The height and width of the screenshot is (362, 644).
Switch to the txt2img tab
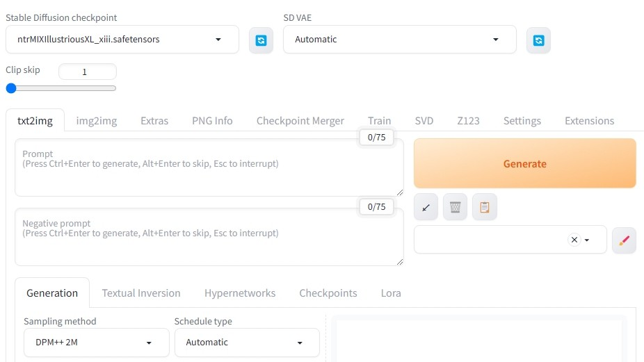point(35,121)
